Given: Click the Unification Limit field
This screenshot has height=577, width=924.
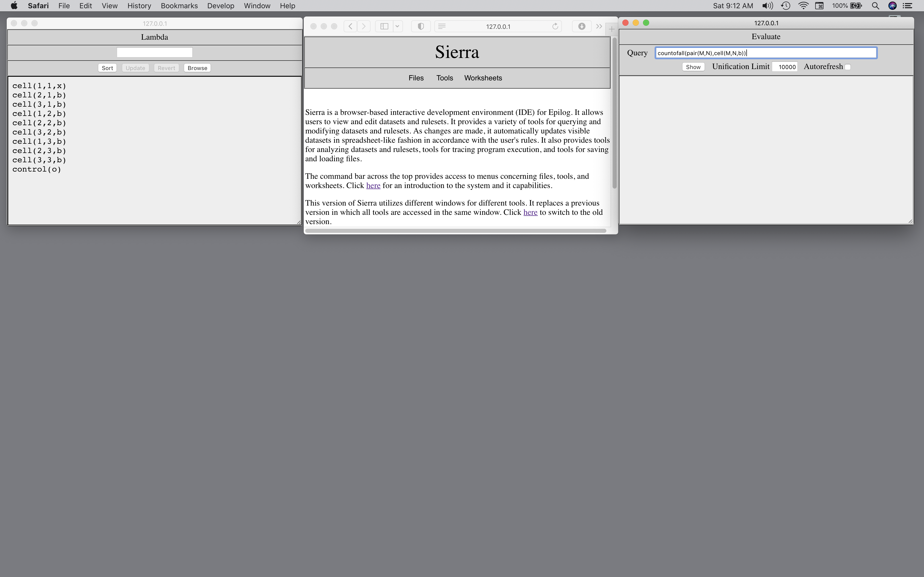Looking at the screenshot, I should pos(785,67).
